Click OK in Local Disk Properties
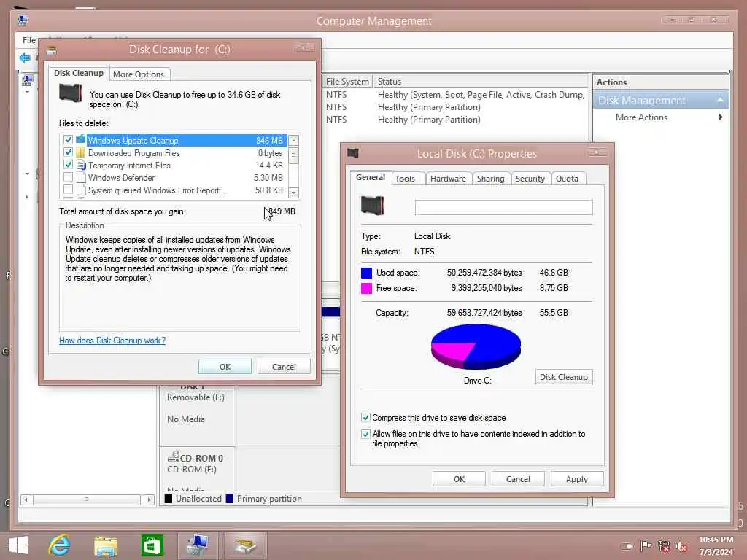 (x=459, y=479)
